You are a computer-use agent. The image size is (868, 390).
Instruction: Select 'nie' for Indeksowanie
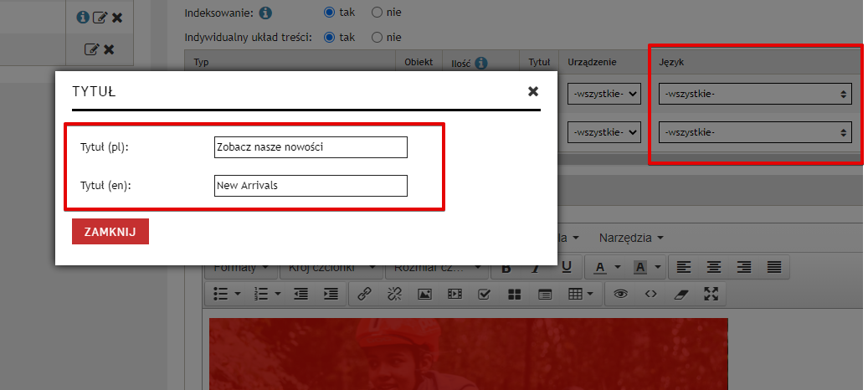coord(377,13)
